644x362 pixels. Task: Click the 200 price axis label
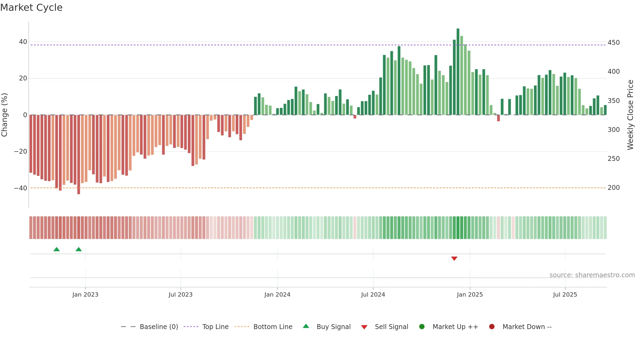614,187
